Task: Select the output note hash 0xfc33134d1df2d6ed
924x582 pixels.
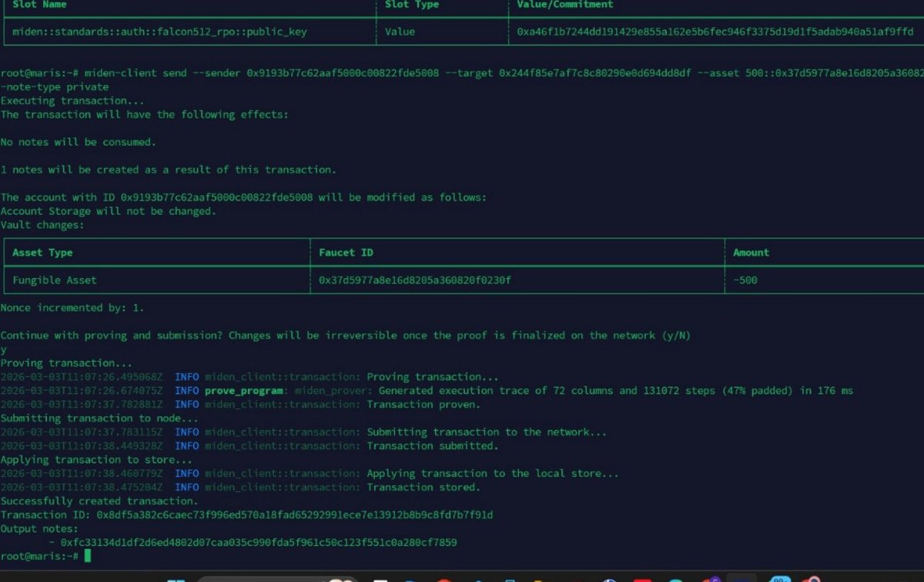Action: tap(259, 544)
